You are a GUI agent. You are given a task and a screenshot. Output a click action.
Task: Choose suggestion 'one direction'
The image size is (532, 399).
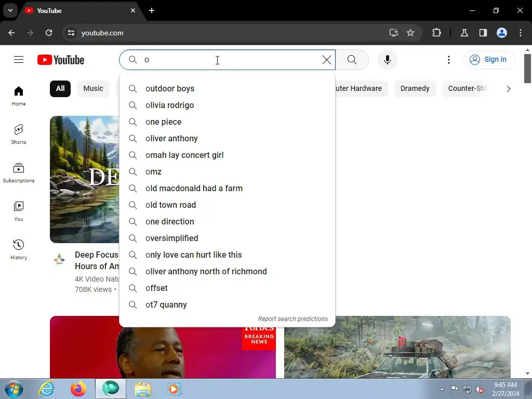click(228, 221)
